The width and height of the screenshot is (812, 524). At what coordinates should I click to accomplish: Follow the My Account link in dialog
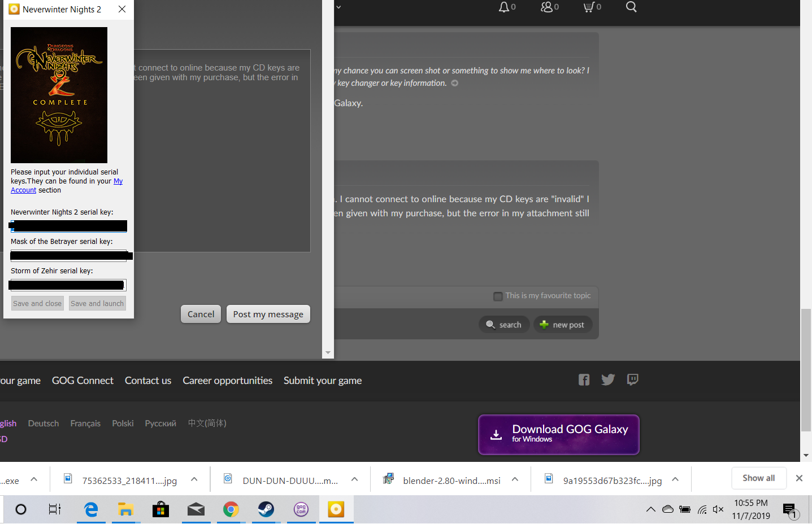[118, 181]
